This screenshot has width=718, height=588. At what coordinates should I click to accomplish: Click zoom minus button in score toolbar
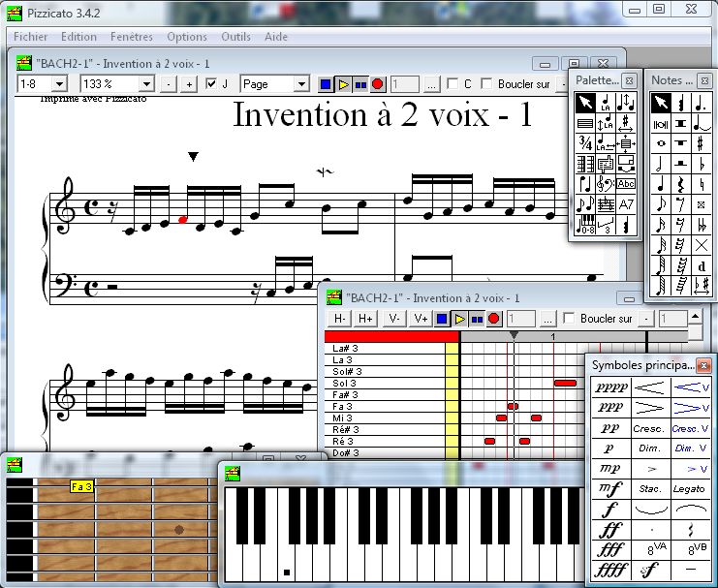[169, 84]
